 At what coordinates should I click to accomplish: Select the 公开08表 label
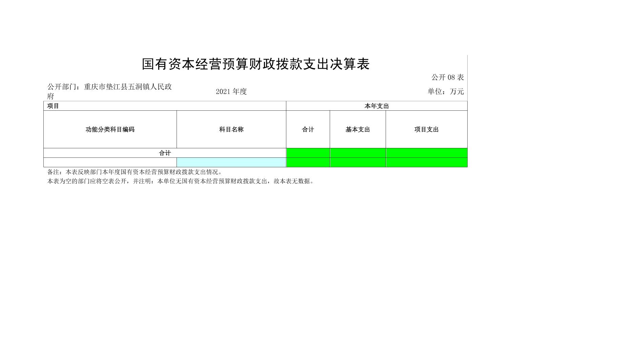click(447, 77)
